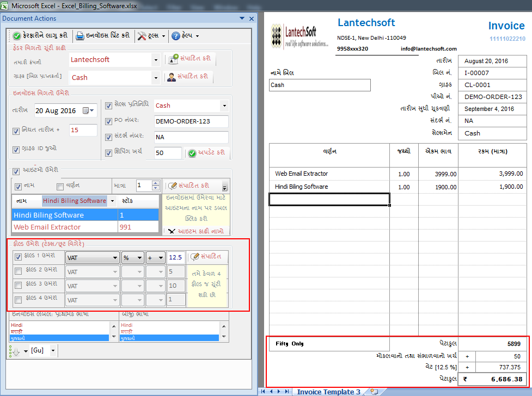This screenshot has width=532, height=396.
Task: Click the edit fields pencil icon near VAT
Action: (195, 257)
